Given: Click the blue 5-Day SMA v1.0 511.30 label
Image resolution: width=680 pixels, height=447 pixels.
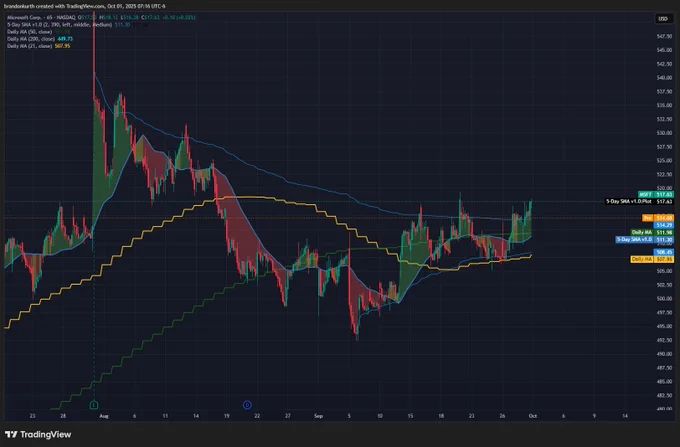Looking at the screenshot, I should click(x=644, y=239).
